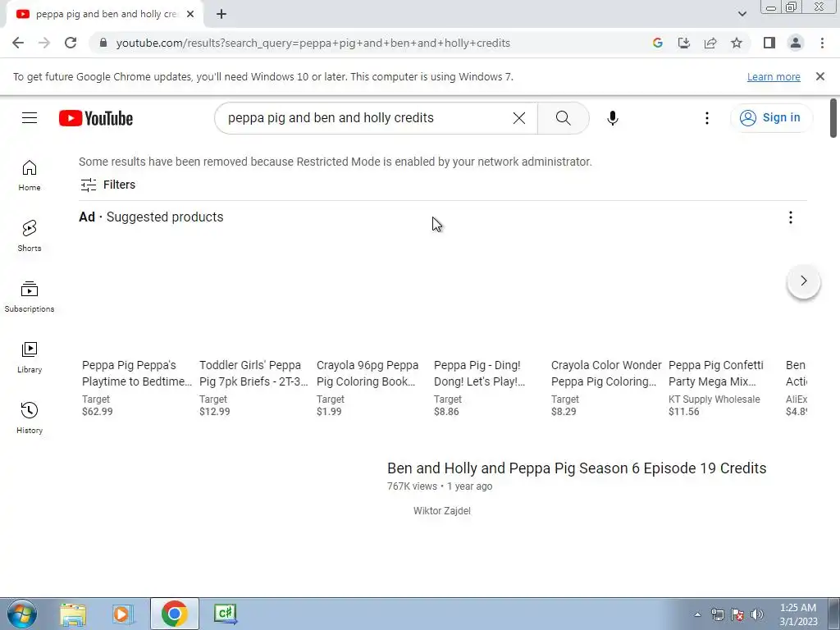
Task: Open the ad options three-dot menu
Action: [x=790, y=217]
